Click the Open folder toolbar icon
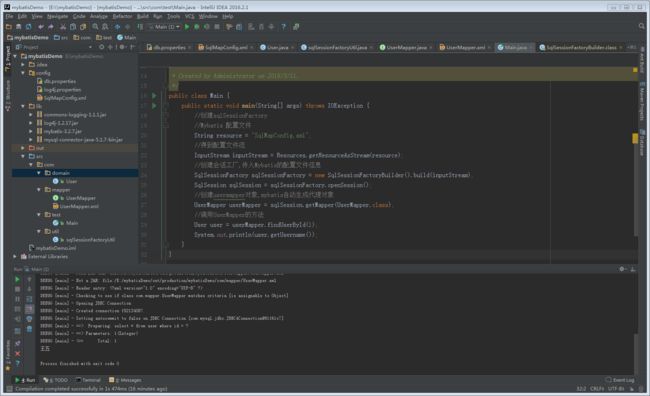Image resolution: width=650 pixels, height=396 pixels. tap(9, 27)
